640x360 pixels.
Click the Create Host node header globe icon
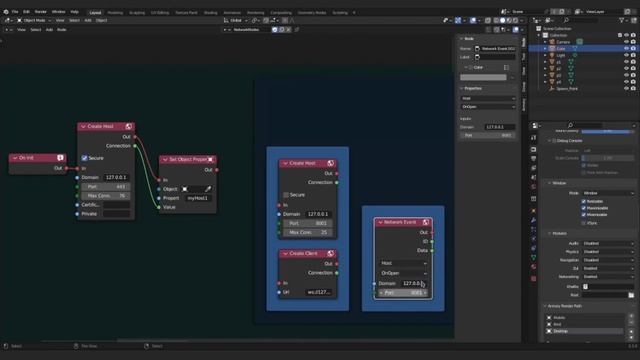point(129,127)
